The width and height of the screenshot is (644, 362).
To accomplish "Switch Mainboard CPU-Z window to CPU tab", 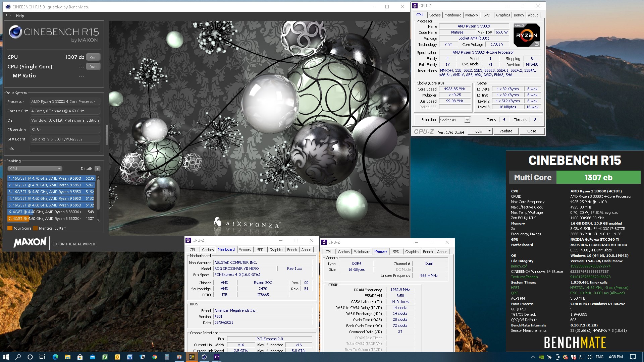I will coord(193,250).
